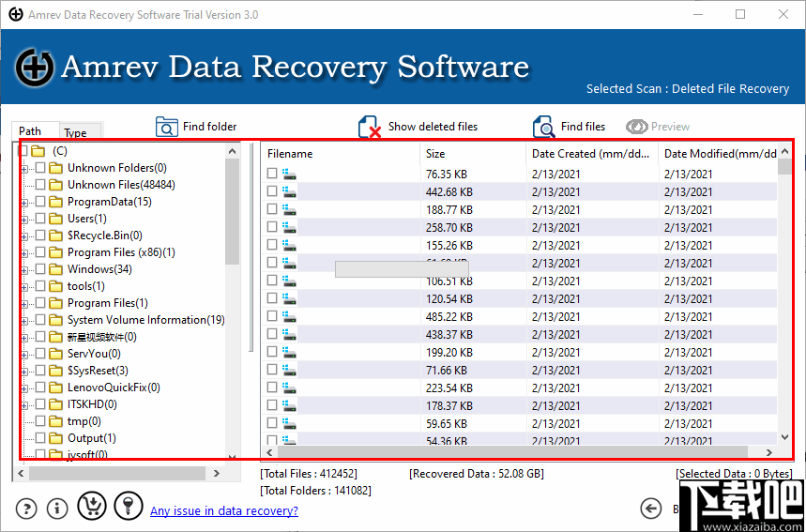Click the Windows(34) folder icon

(55, 269)
